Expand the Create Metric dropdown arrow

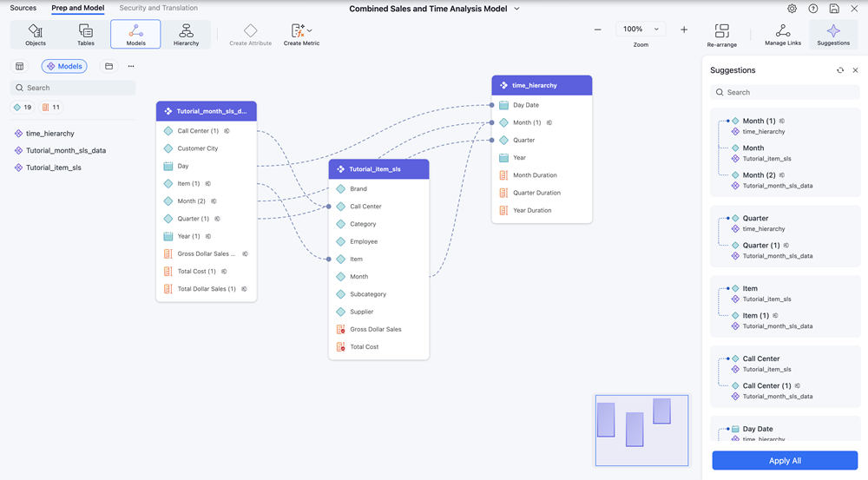(x=310, y=30)
